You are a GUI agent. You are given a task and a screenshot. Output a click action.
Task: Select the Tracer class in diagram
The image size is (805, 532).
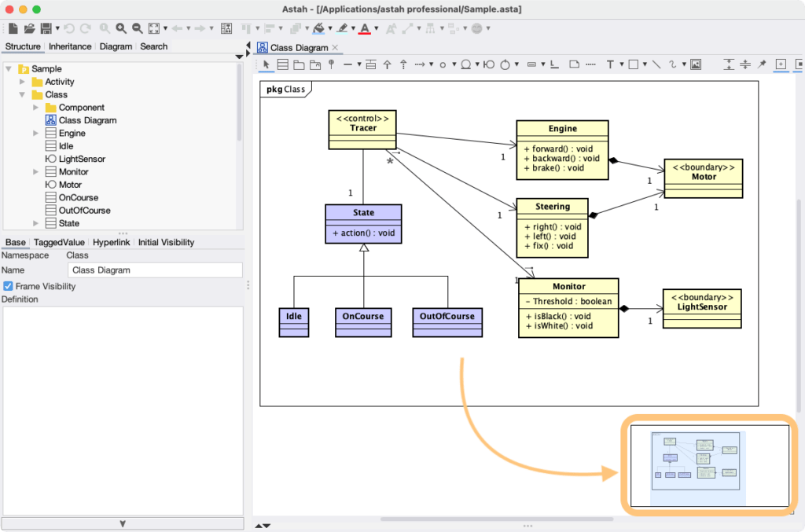coord(362,130)
